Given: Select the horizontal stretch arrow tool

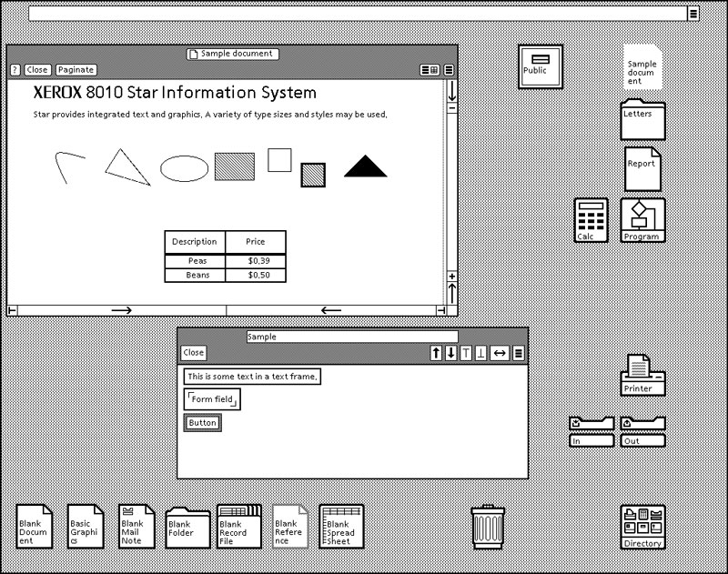Looking at the screenshot, I should pyautogui.click(x=500, y=353).
